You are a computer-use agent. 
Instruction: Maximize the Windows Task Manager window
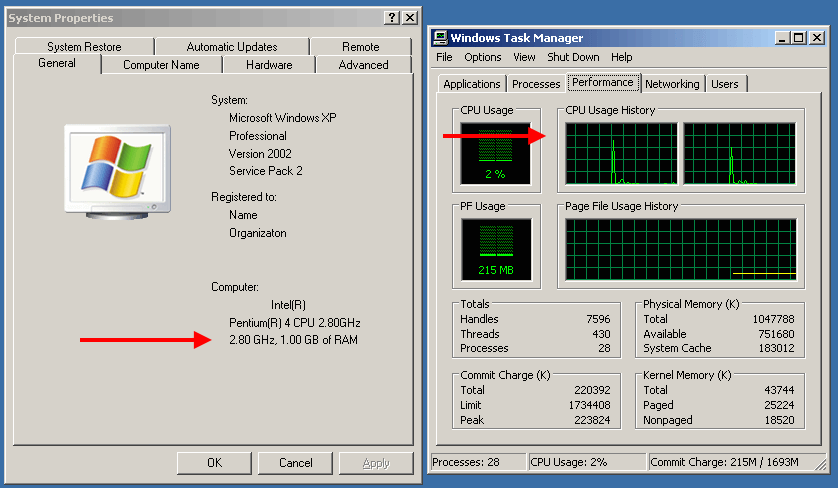click(x=798, y=38)
